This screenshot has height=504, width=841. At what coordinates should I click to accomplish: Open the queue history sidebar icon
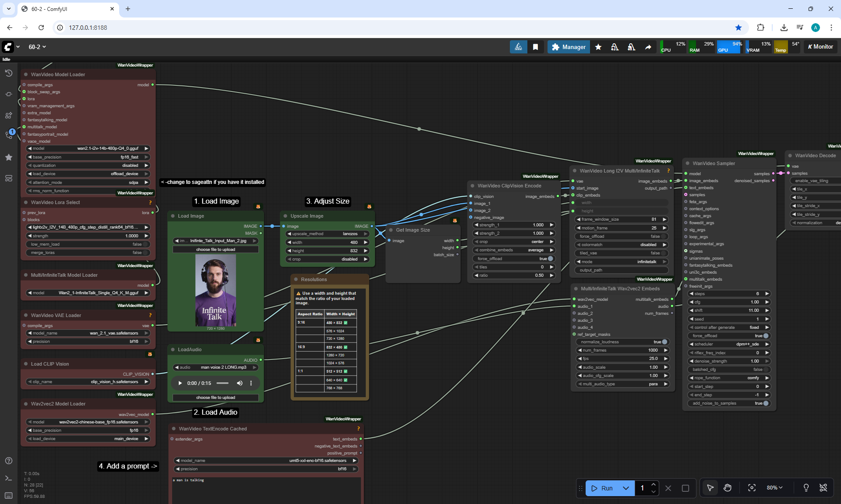click(x=9, y=73)
